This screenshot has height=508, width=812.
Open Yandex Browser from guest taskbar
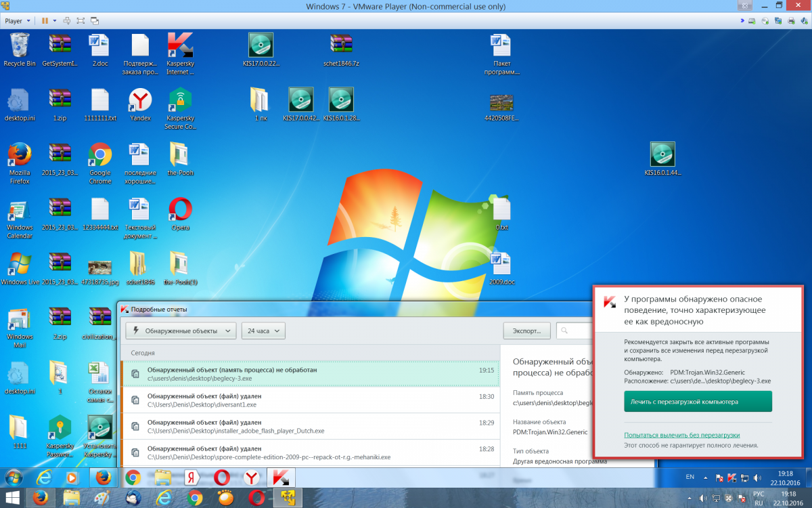pyautogui.click(x=251, y=478)
